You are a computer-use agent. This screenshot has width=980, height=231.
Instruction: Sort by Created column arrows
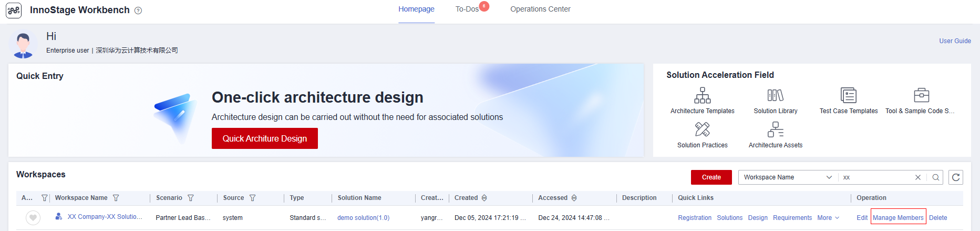pyautogui.click(x=484, y=198)
